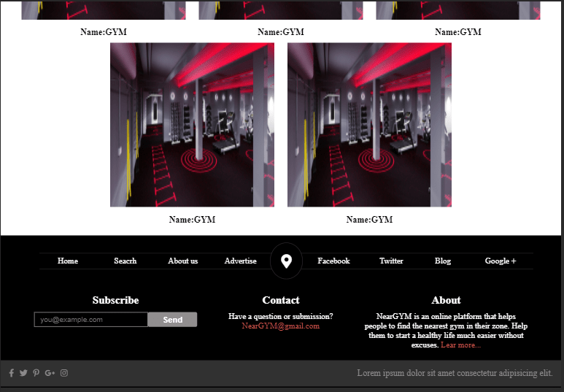This screenshot has height=392, width=564.
Task: Open the Instagram icon link
Action: coord(64,373)
